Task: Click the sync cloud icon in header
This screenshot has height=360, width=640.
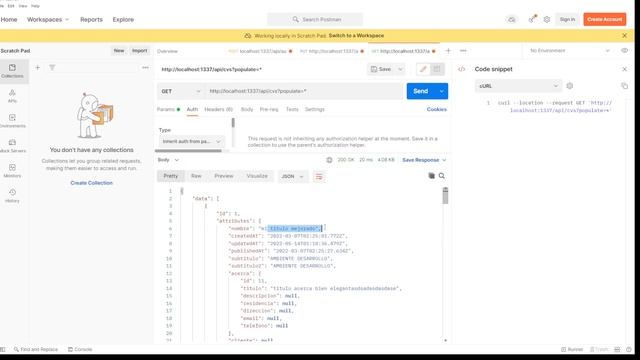Action: [x=511, y=19]
